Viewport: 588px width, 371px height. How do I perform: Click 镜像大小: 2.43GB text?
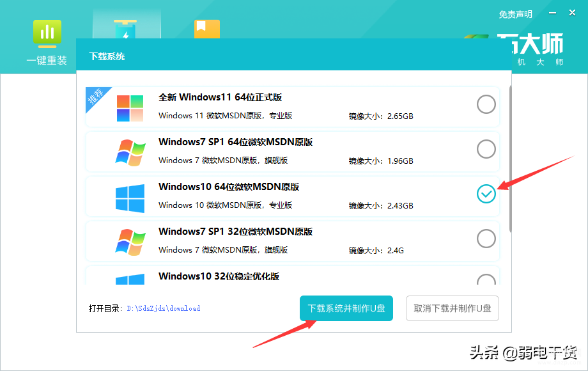pyautogui.click(x=381, y=205)
